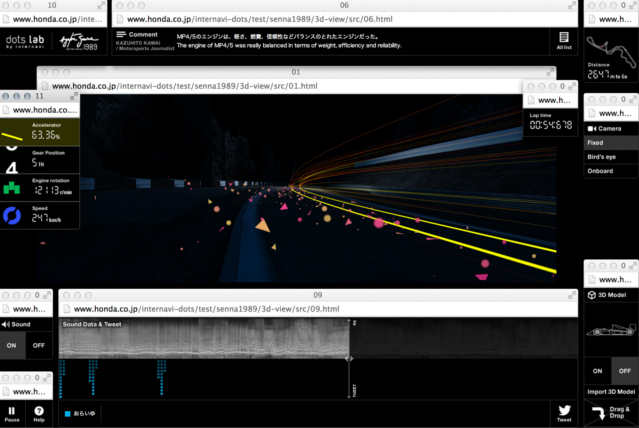Click the Gear Position 5th value
The width and height of the screenshot is (639, 428).
[38, 163]
